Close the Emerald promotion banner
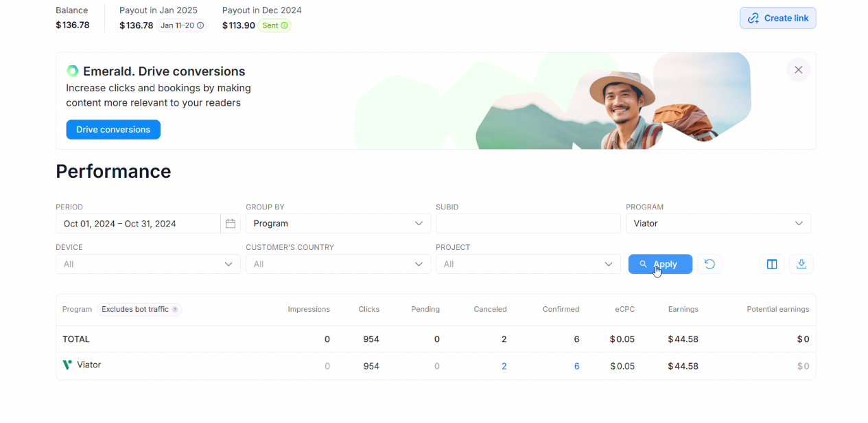 point(798,70)
